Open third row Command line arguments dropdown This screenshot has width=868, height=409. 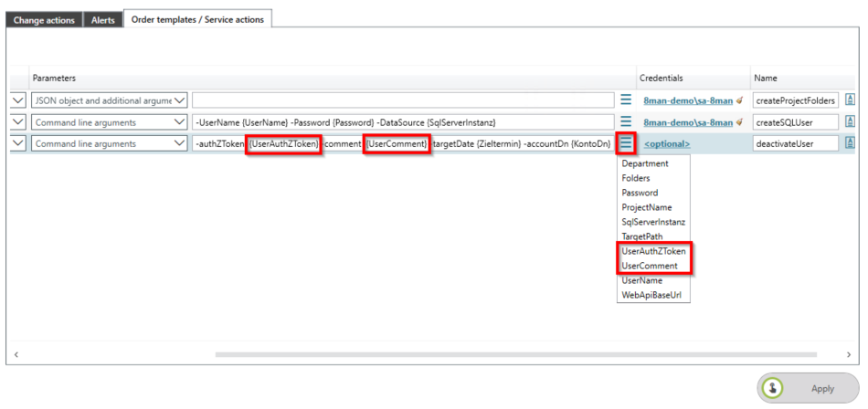click(x=179, y=143)
